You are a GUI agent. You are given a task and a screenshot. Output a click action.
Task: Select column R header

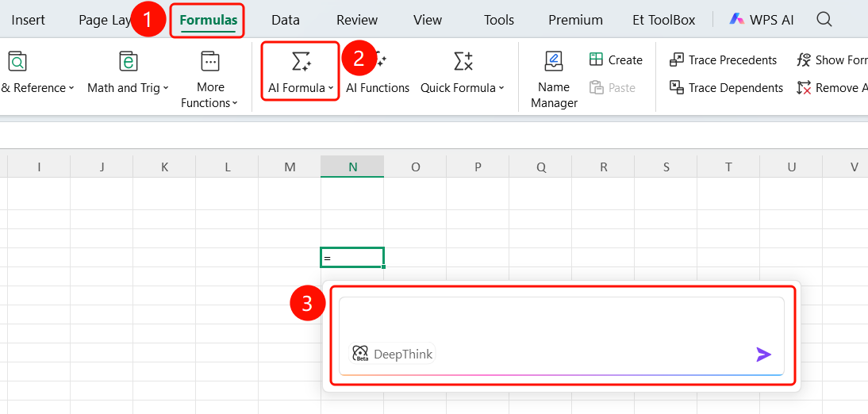pyautogui.click(x=603, y=167)
